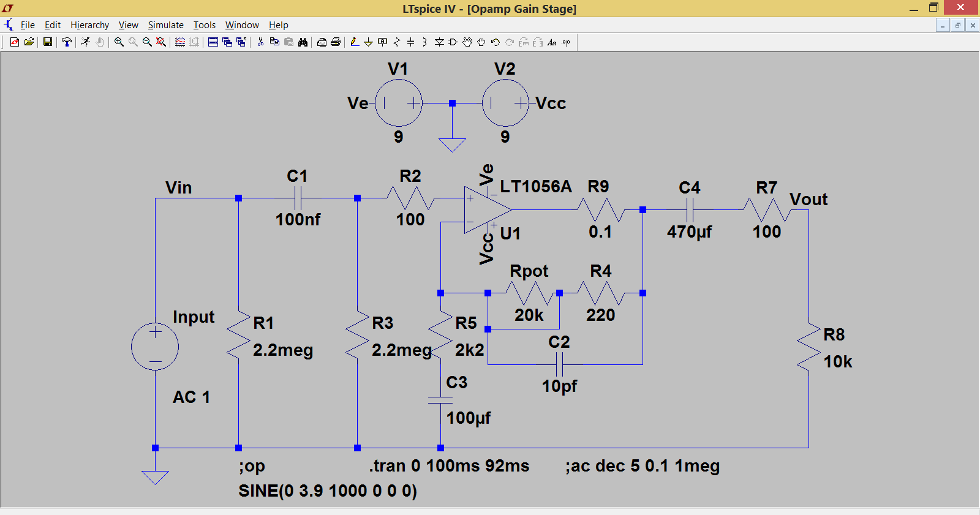Select the Text 'Aa' tool

(552, 42)
